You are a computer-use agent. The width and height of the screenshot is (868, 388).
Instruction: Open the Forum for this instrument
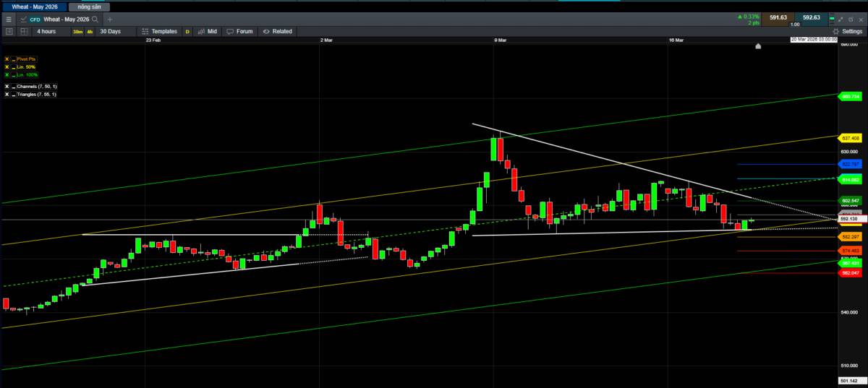(240, 31)
